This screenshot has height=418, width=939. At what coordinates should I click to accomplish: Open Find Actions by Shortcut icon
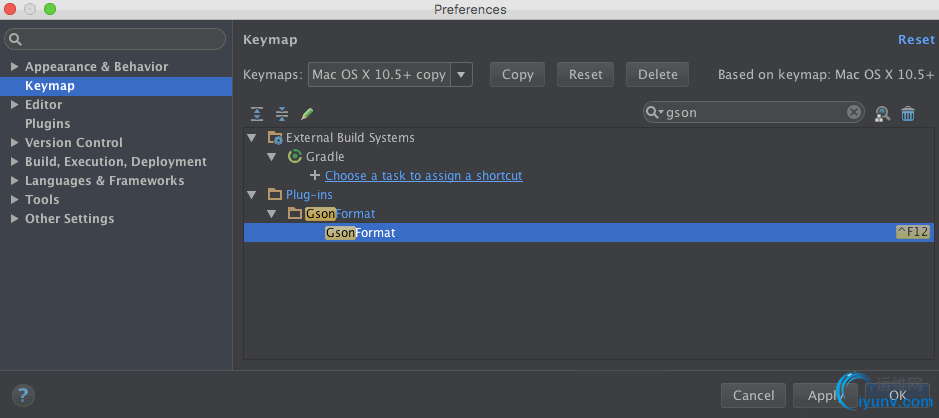coord(882,114)
